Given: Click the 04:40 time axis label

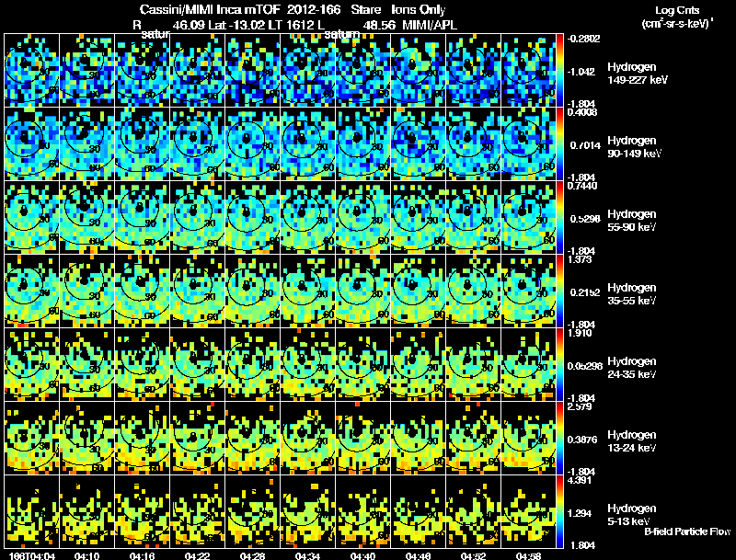Looking at the screenshot, I should click(362, 555).
